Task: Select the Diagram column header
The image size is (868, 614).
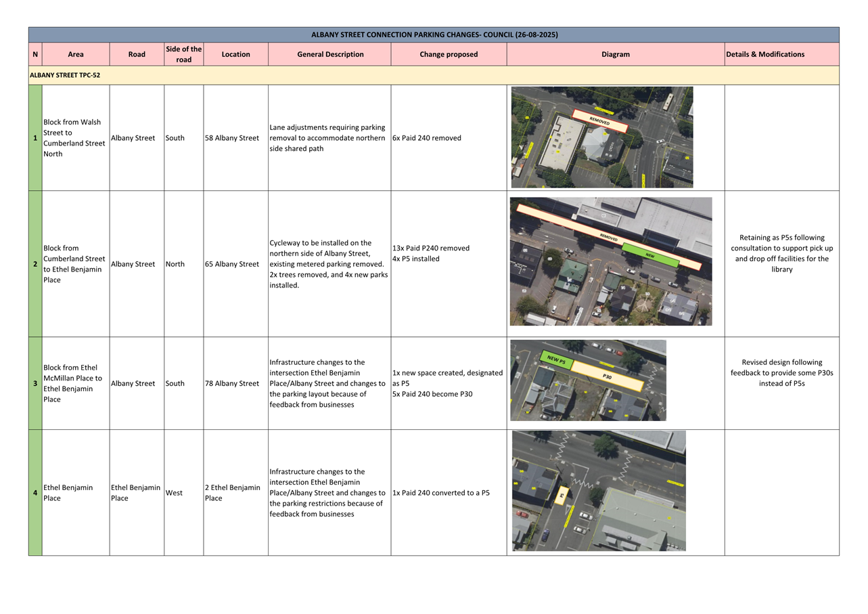Action: [615, 54]
